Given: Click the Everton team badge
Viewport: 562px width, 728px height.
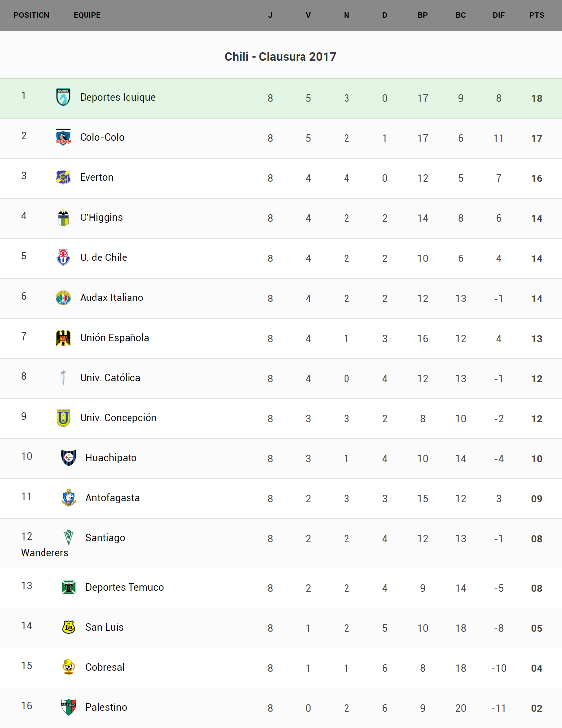Looking at the screenshot, I should 63,177.
